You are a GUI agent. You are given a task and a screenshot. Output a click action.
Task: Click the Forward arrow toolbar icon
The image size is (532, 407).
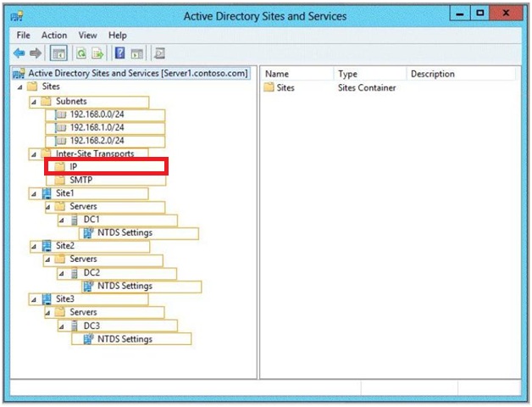(x=36, y=53)
